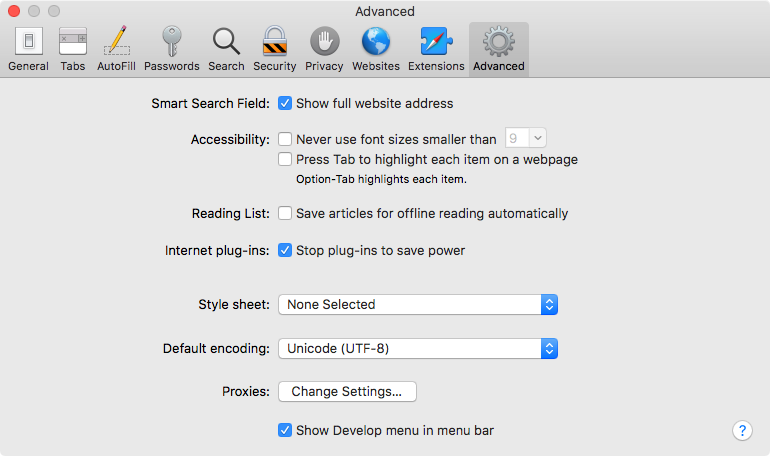Uncheck Show Develop menu in menu bar
The width and height of the screenshot is (770, 456).
click(285, 430)
